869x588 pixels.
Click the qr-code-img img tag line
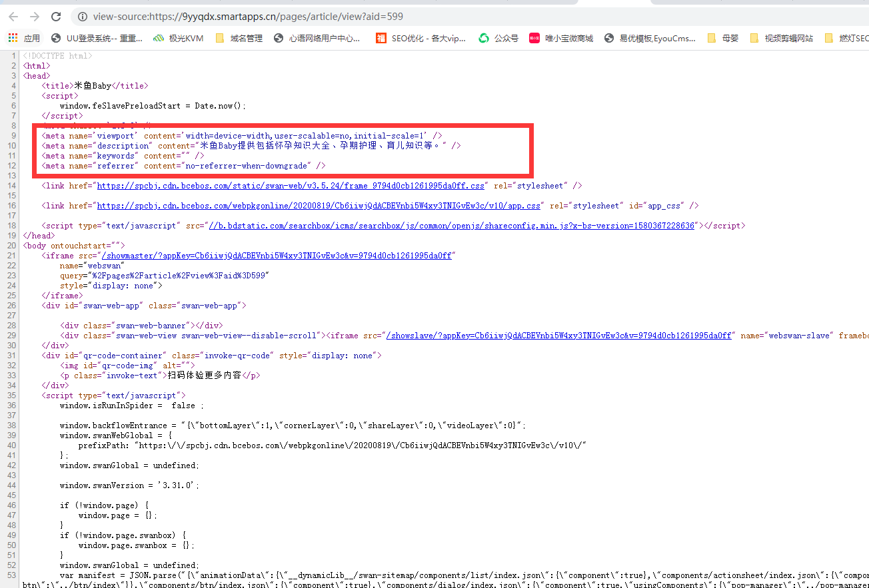point(127,366)
